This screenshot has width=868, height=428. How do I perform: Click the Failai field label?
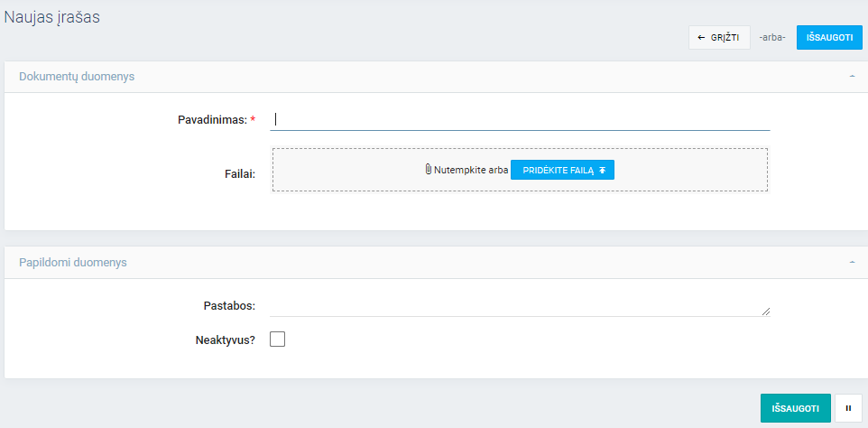click(x=239, y=173)
